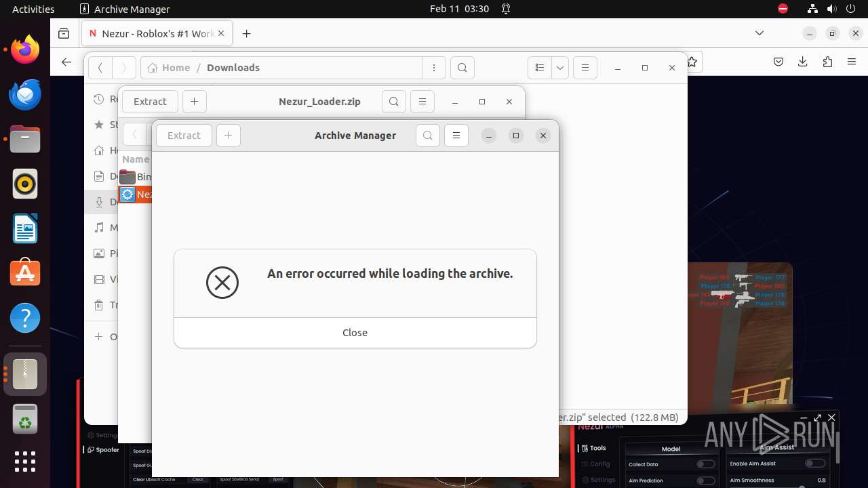Open search in front Archive Manager window

(x=428, y=136)
